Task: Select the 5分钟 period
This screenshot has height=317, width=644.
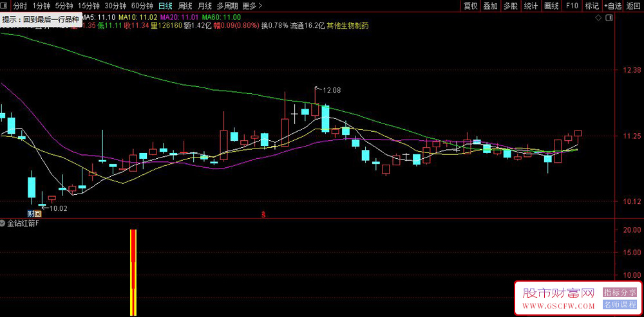Action: coord(64,6)
